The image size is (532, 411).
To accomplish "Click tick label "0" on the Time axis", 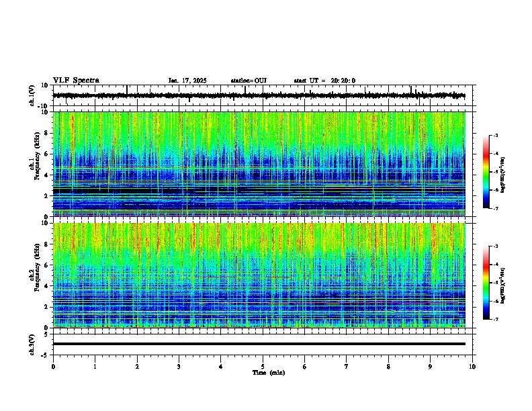I will click(53, 367).
